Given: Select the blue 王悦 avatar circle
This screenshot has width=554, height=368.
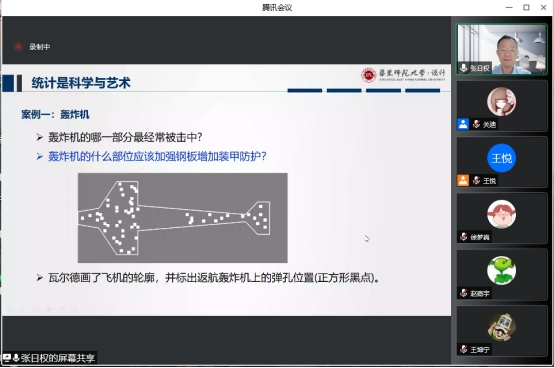Looking at the screenshot, I should coord(501,158).
